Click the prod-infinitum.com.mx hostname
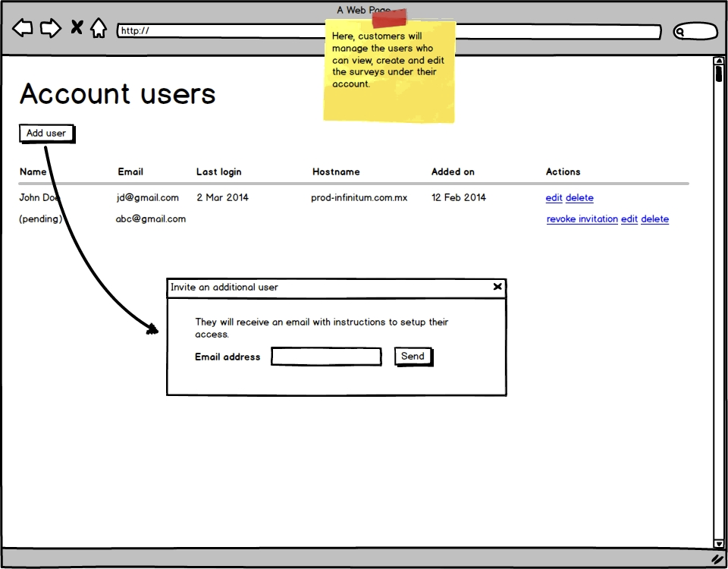Image resolution: width=728 pixels, height=569 pixels. (x=359, y=198)
